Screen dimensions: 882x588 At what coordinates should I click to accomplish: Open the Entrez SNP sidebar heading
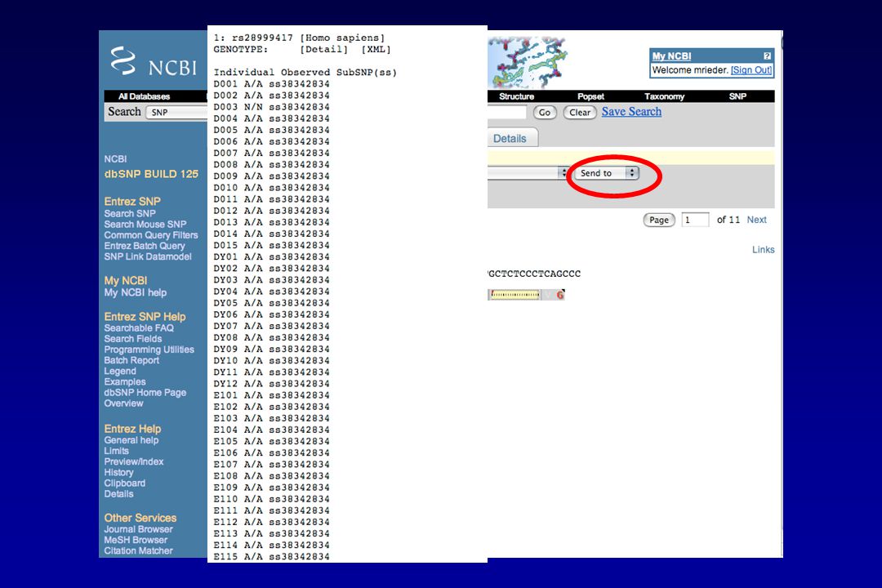coord(132,202)
